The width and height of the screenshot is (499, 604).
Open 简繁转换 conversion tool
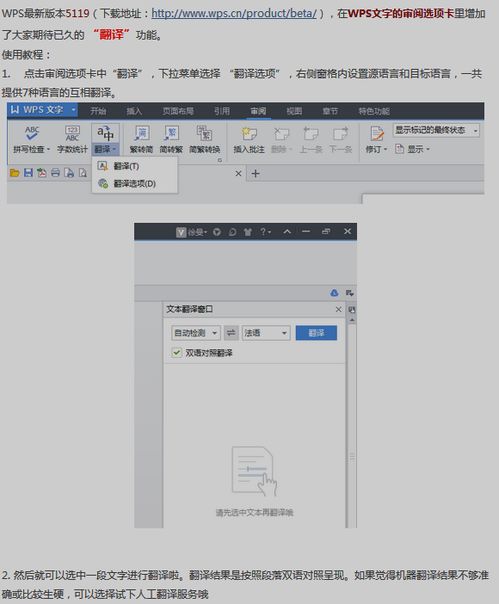205,139
